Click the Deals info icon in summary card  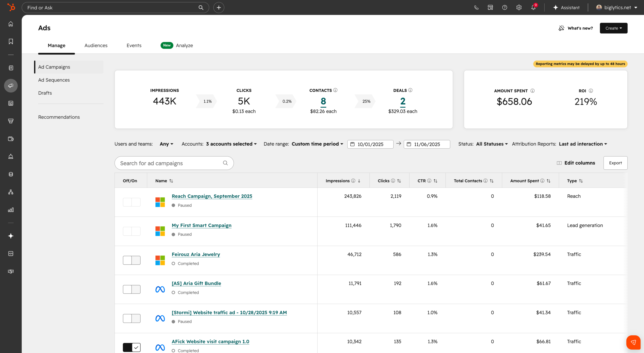pyautogui.click(x=410, y=90)
